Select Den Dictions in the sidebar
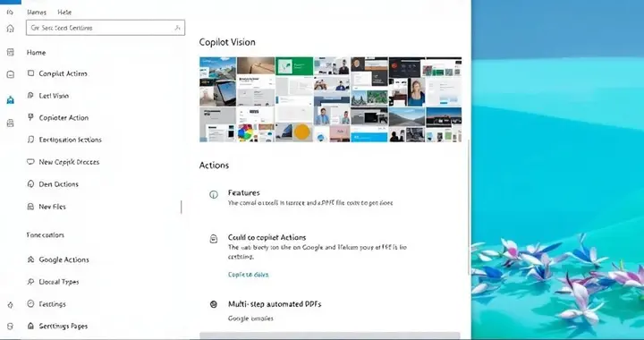 pos(58,184)
